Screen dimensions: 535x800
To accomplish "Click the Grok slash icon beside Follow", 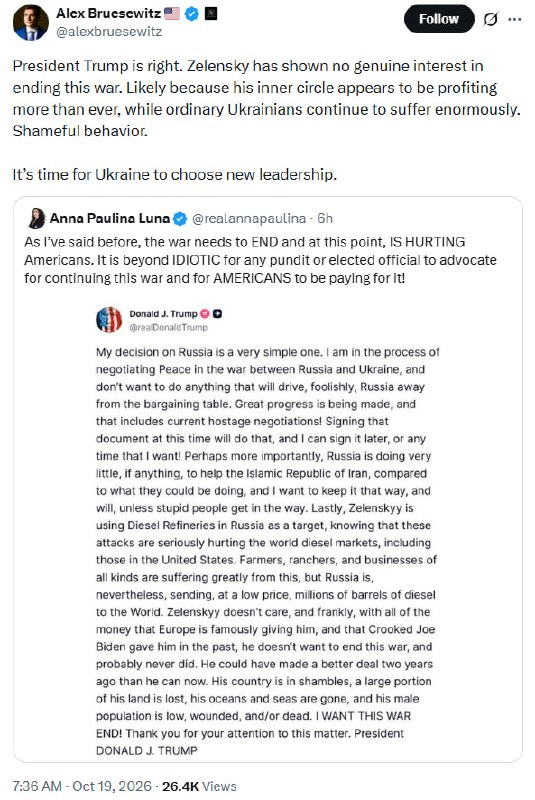I will (490, 19).
